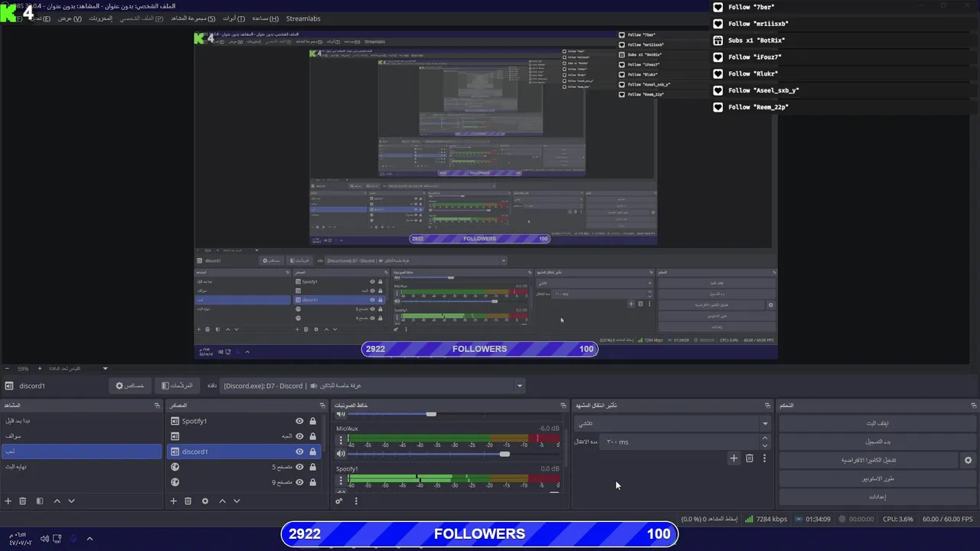This screenshot has width=980, height=551.
Task: Adjust Mic/Aux volume slider handle
Action: pyautogui.click(x=505, y=454)
